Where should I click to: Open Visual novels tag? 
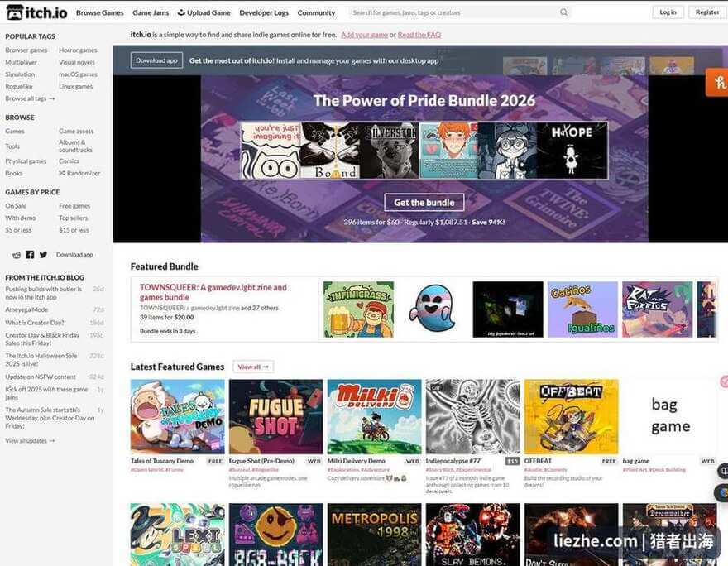point(77,62)
